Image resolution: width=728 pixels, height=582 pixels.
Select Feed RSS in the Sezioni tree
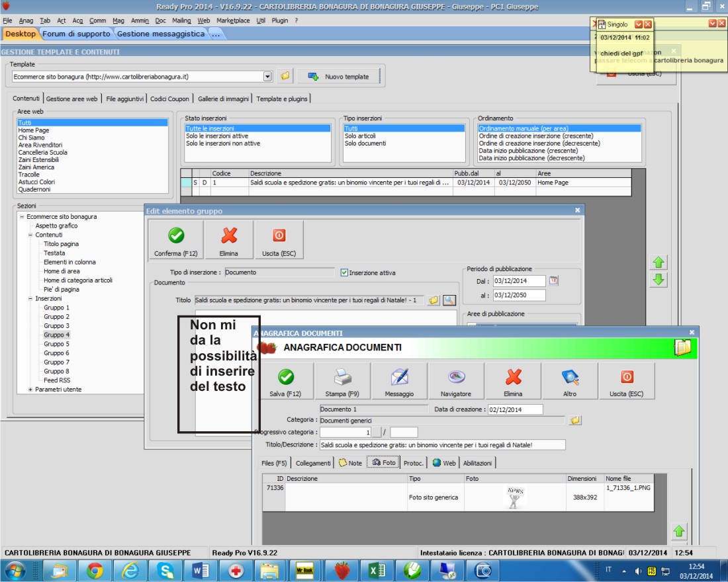(57, 380)
